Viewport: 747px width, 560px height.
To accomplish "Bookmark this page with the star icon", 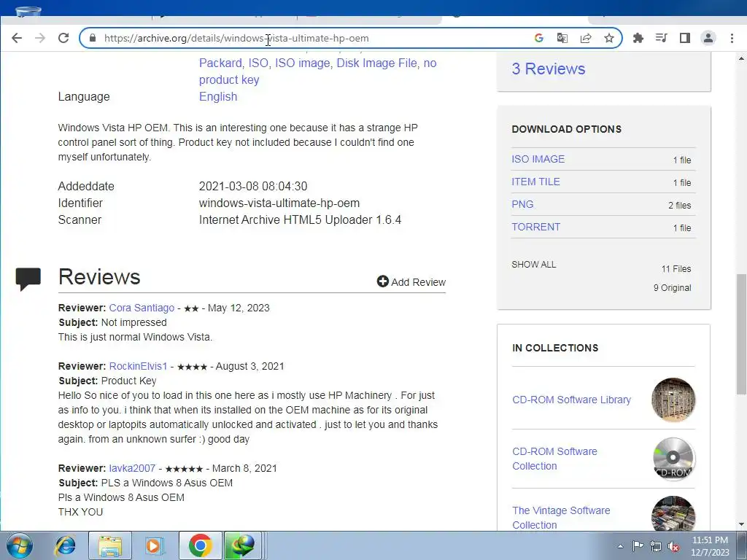I will 609,38.
